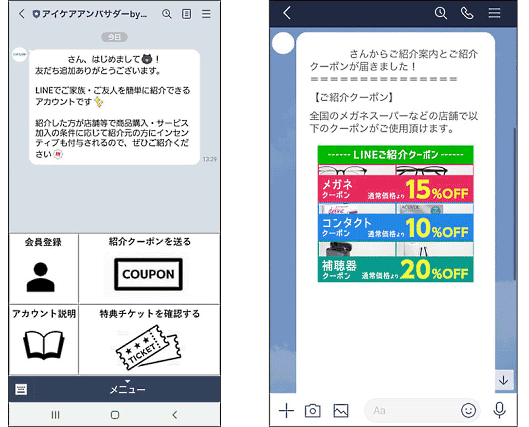Tap the microphone icon

pos(499,410)
